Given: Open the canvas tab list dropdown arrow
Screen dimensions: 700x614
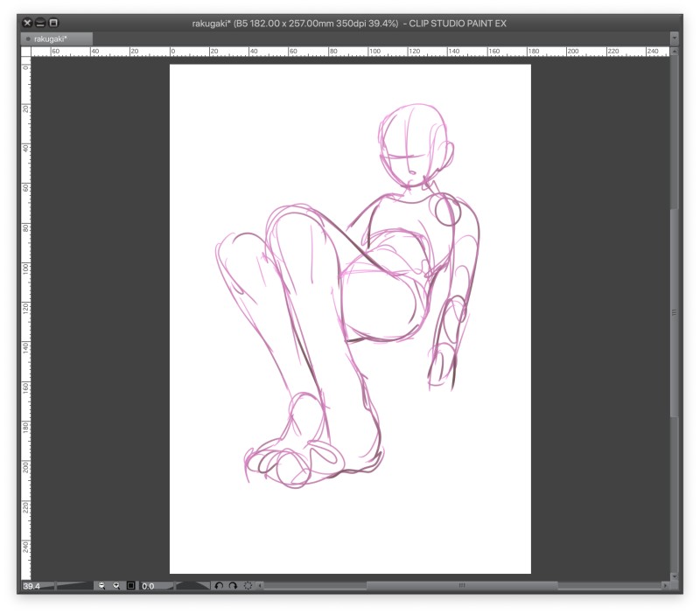Looking at the screenshot, I should pos(675,38).
